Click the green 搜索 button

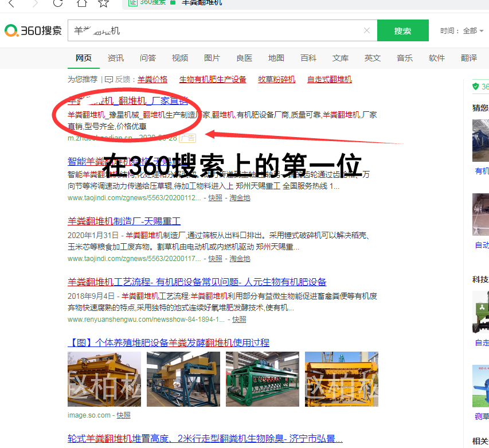point(402,30)
